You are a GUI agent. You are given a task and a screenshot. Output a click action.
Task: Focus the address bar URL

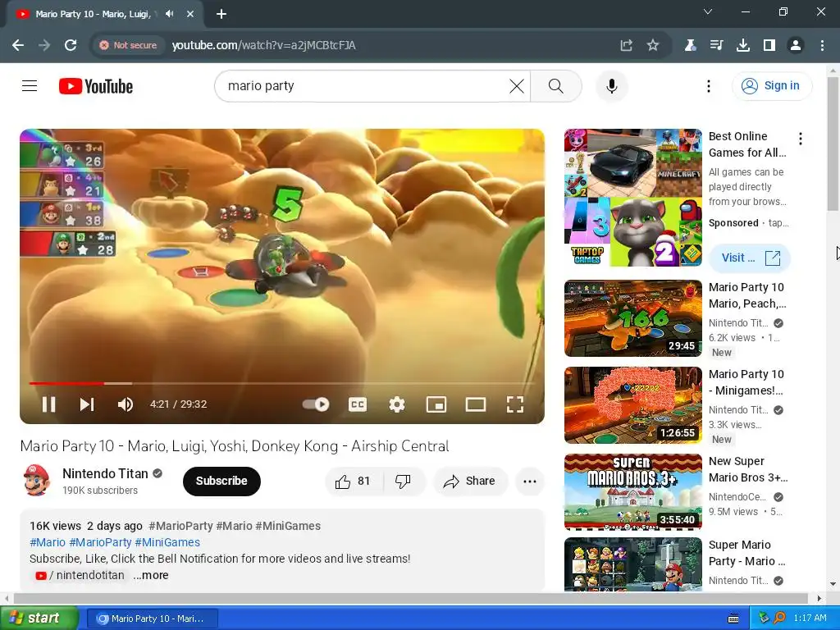click(x=263, y=46)
